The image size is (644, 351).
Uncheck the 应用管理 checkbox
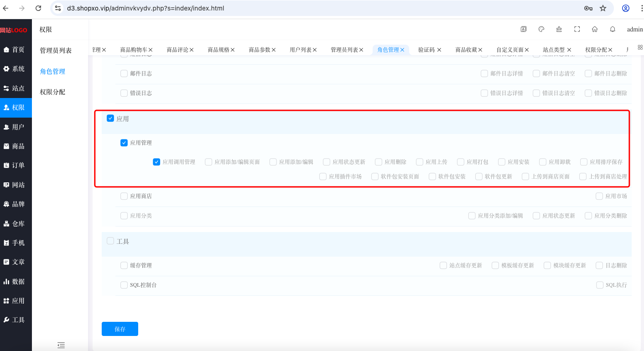[x=124, y=143]
